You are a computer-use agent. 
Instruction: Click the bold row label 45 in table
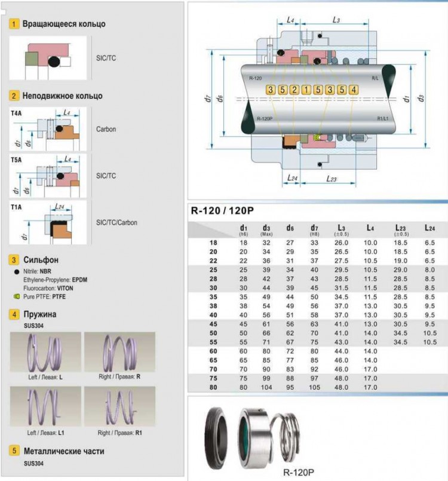(213, 324)
